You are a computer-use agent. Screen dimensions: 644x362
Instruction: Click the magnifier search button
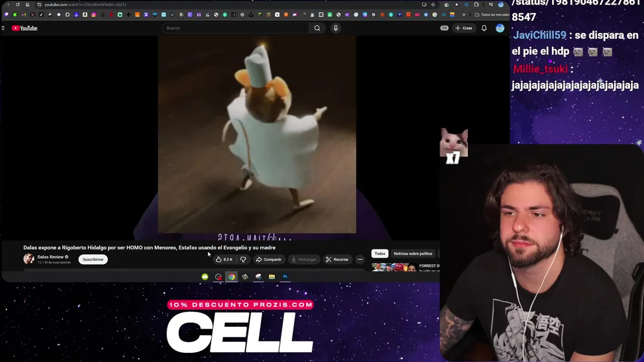tap(317, 28)
